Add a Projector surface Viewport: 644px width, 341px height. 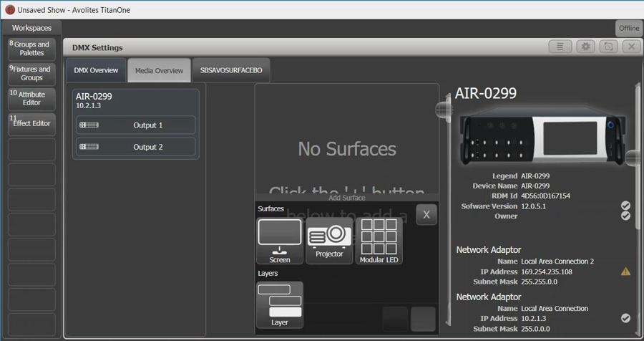click(329, 241)
